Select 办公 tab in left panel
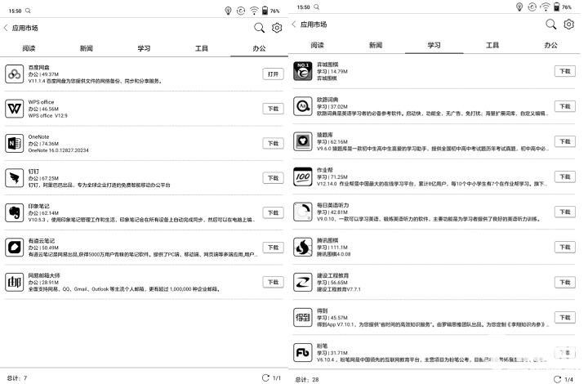Screen dimensions: 588x384 [x=259, y=48]
